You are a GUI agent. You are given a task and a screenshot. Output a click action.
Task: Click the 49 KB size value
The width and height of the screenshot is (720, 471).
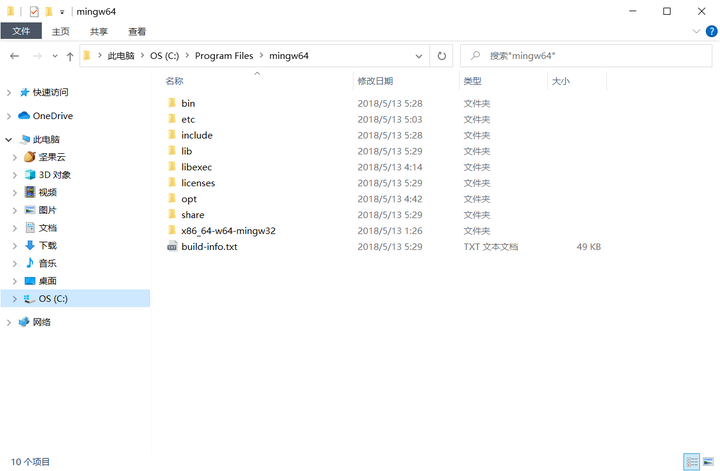tap(589, 247)
